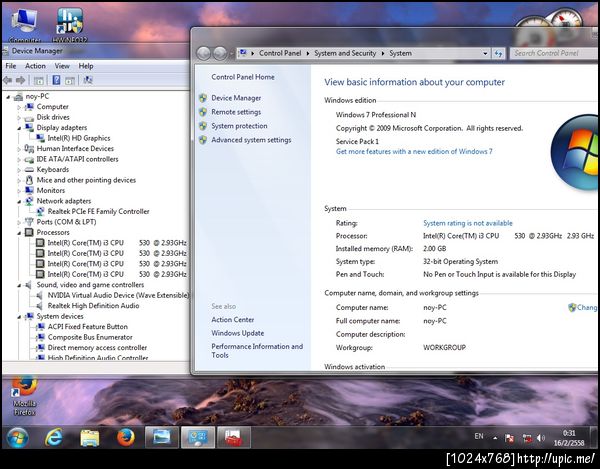Viewport: 600px width, 469px height.
Task: Open Windows Explorer folder on taskbar
Action: 90,437
